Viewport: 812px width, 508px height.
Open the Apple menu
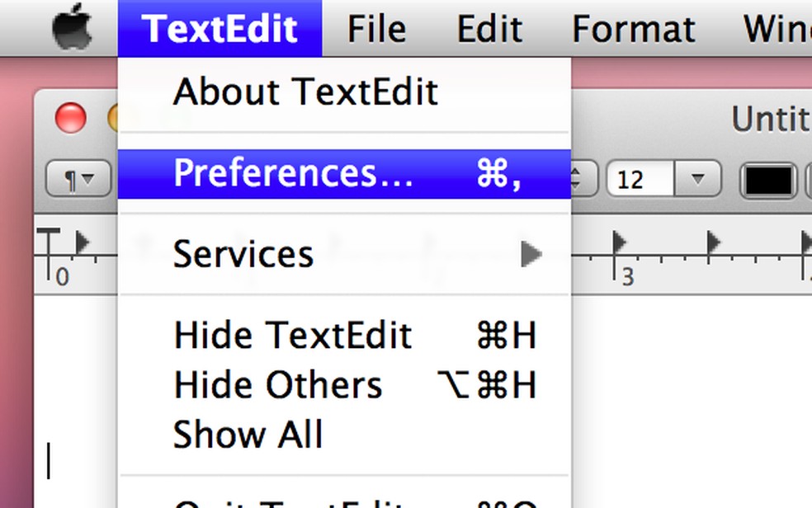click(x=72, y=29)
